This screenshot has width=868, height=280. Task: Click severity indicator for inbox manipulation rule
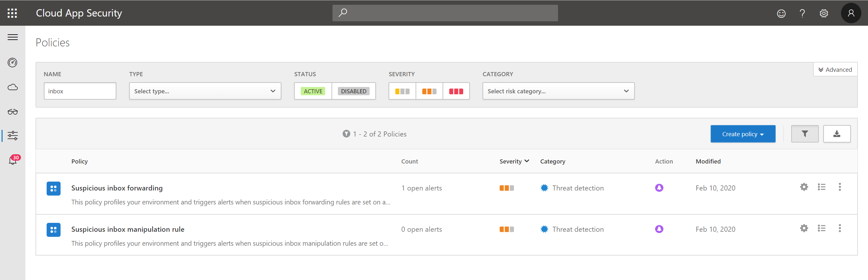[x=506, y=229]
